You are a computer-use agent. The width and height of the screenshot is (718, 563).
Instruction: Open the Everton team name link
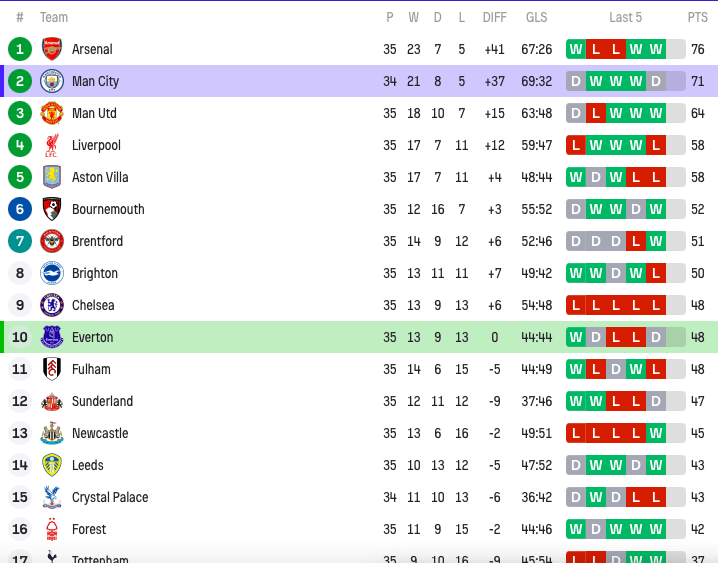(92, 337)
